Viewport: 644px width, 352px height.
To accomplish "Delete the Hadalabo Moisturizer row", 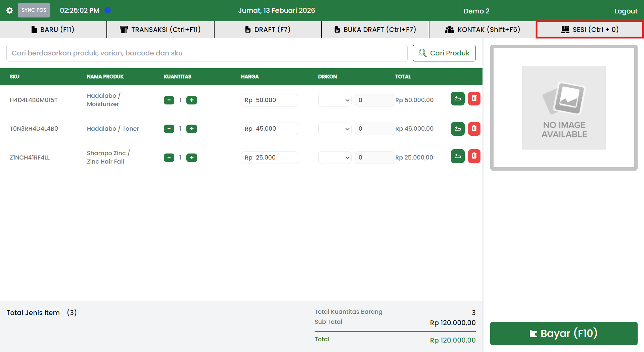I will point(474,99).
